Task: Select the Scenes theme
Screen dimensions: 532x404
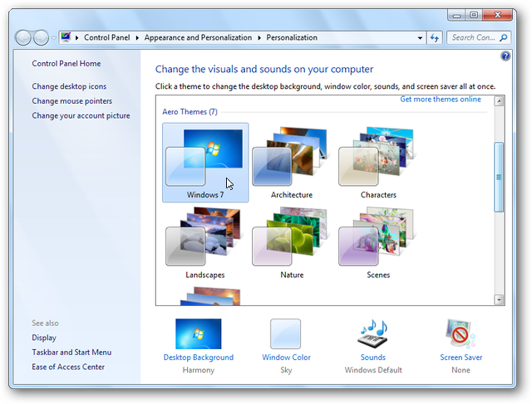Action: (378, 243)
